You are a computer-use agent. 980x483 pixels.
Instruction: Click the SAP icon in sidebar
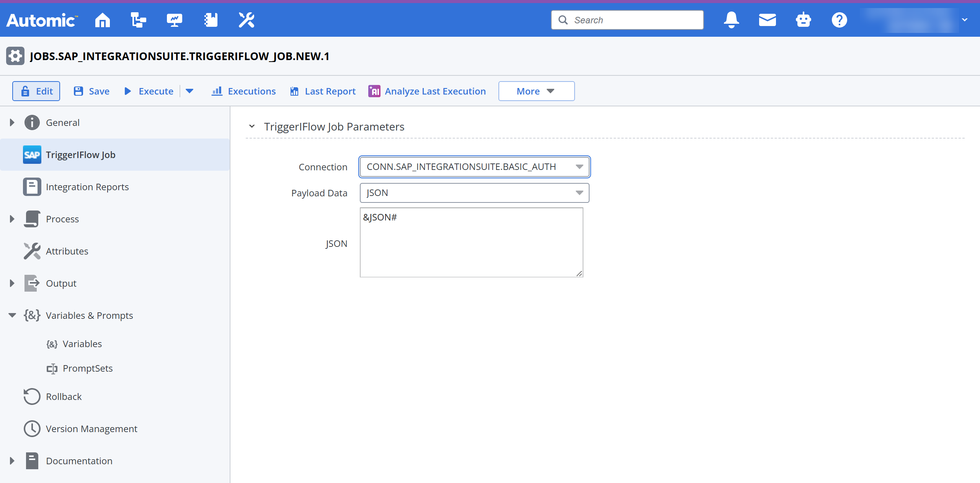(32, 155)
